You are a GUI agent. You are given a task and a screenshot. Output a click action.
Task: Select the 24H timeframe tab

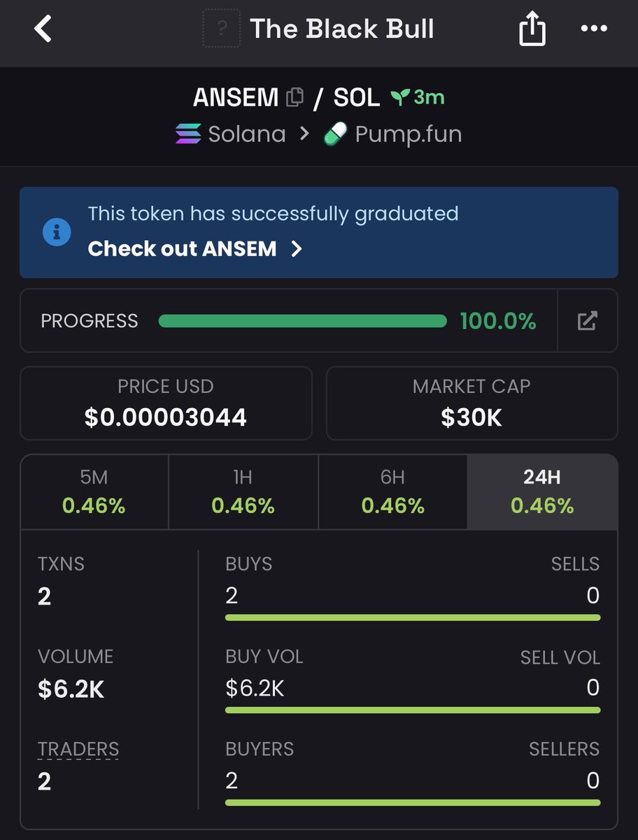(x=542, y=491)
